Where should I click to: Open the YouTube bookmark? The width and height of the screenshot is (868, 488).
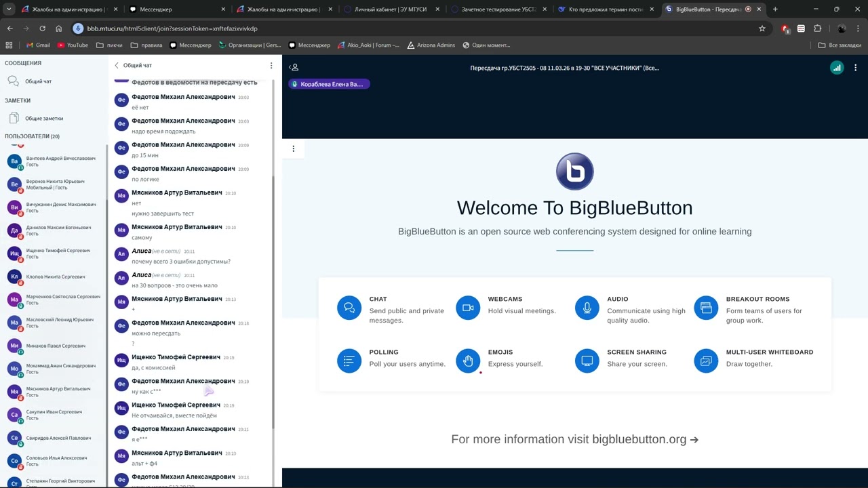[73, 45]
